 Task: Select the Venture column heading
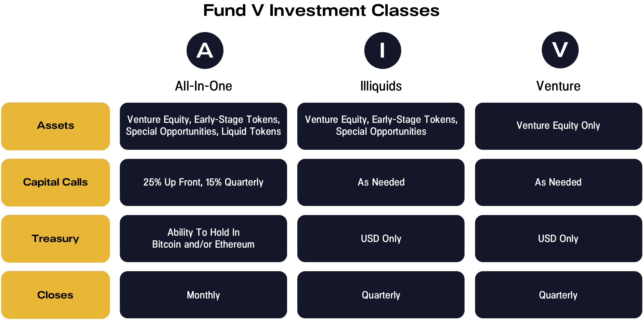click(x=558, y=86)
